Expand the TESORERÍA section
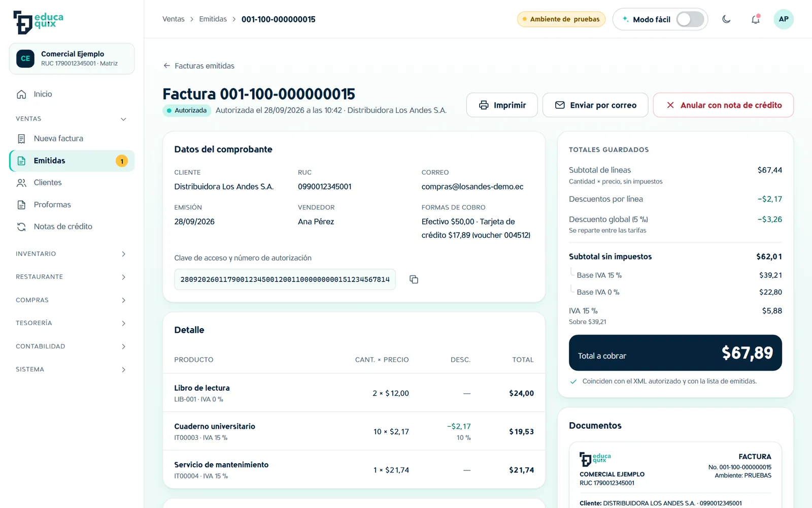 71,323
